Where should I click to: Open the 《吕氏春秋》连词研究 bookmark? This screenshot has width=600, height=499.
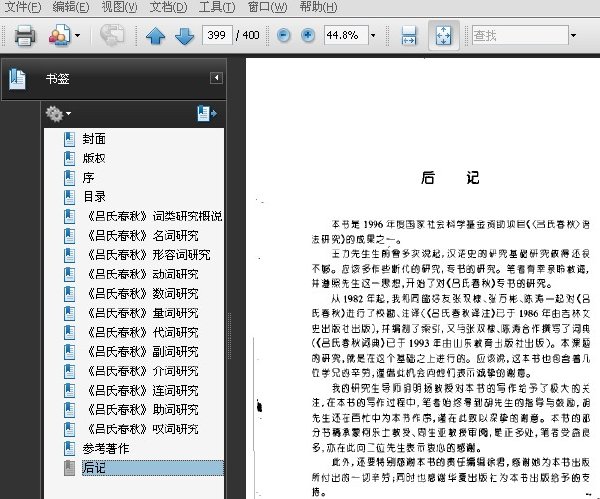click(x=142, y=390)
